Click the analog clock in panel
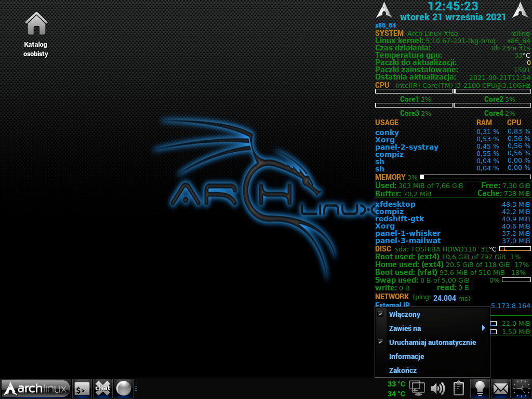The image size is (532, 399). [522, 389]
